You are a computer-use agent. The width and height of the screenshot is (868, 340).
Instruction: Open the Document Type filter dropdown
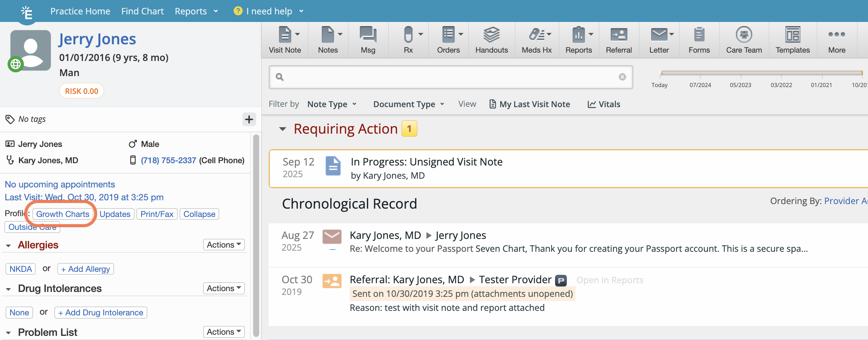408,104
